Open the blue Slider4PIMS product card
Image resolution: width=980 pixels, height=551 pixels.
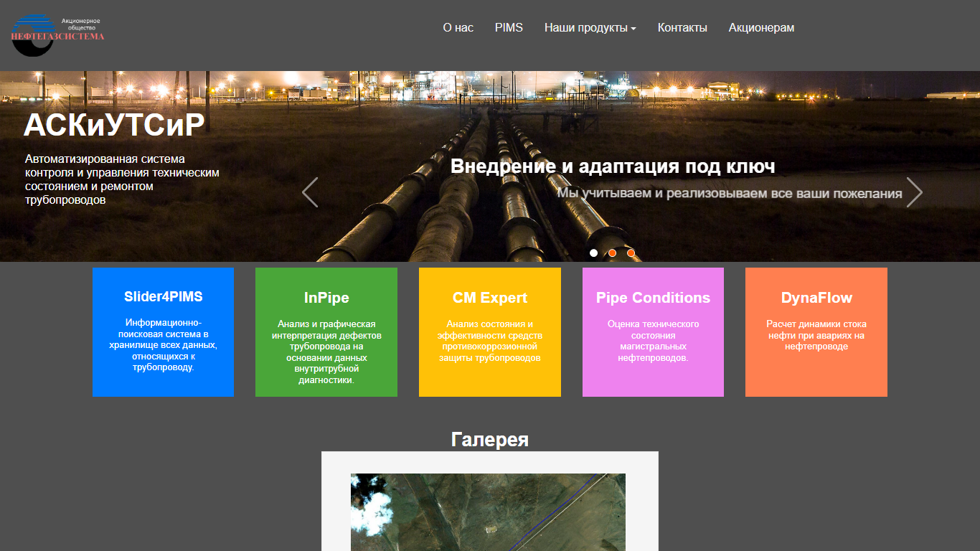pos(163,332)
